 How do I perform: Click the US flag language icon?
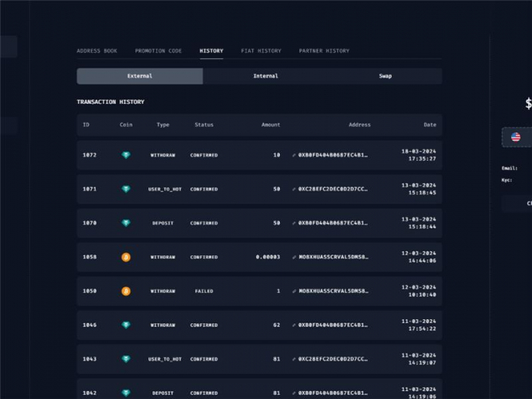pyautogui.click(x=516, y=136)
